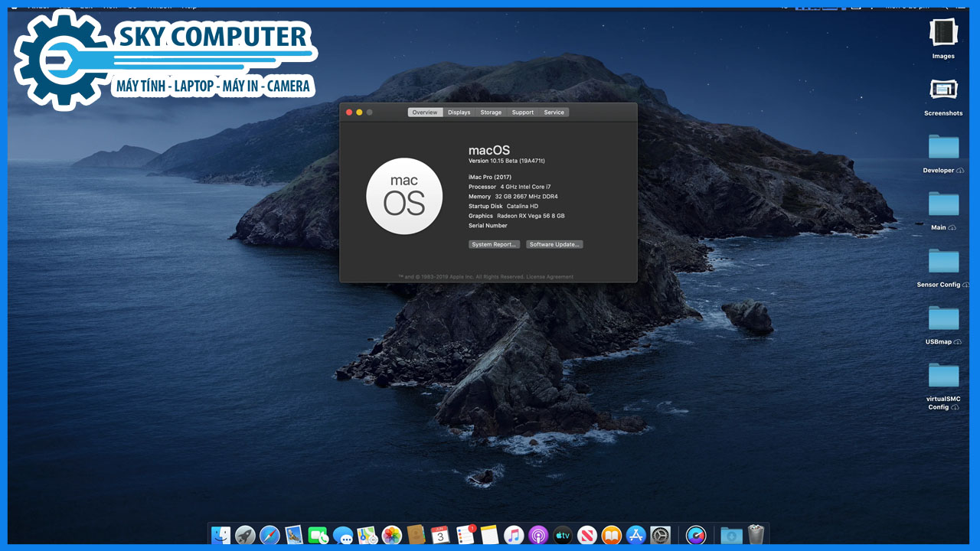
Task: Select the USBmap folder on desktop
Action: (x=943, y=318)
